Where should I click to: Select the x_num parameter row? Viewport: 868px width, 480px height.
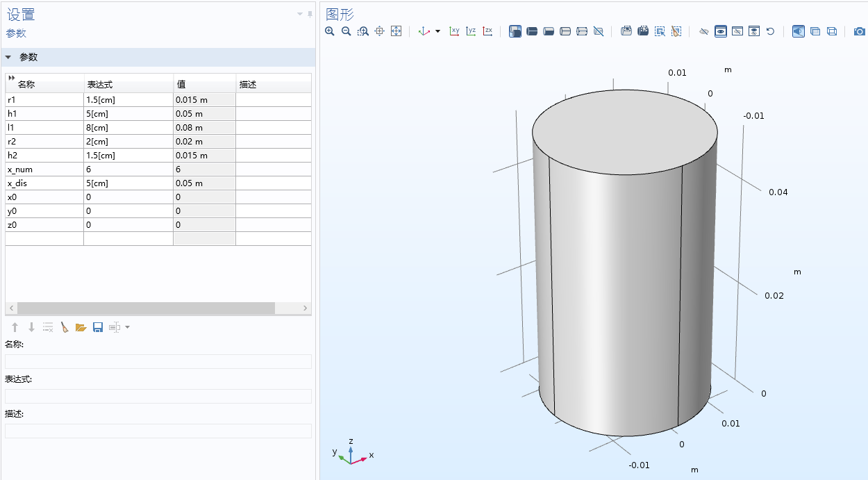point(158,169)
